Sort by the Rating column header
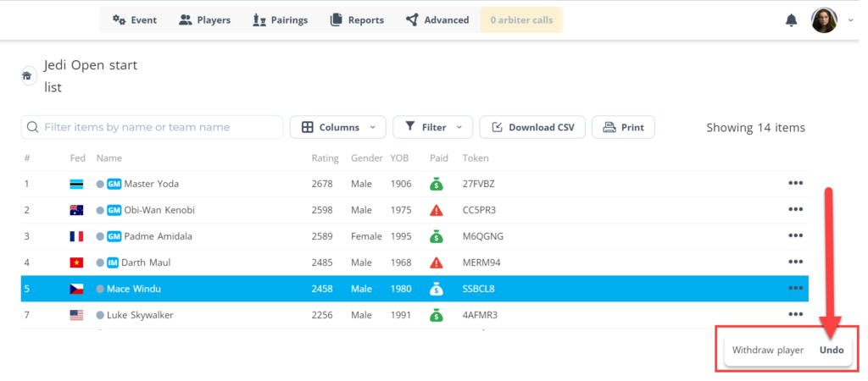Image resolution: width=868 pixels, height=381 pixels. [325, 158]
